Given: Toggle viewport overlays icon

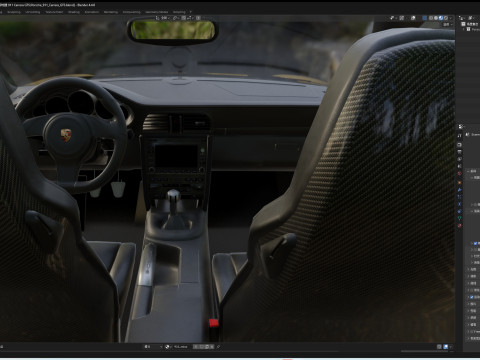Looking at the screenshot, I should click(x=413, y=18).
